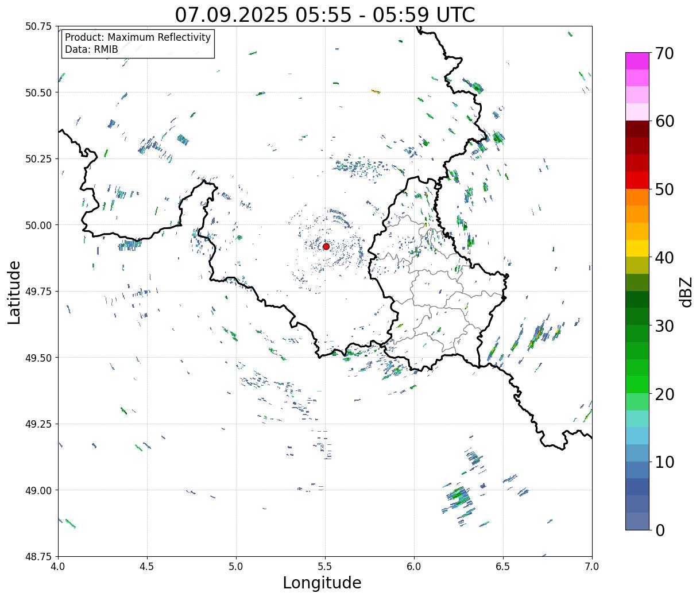
Task: Click the 'Longitude' axis label
Action: [x=322, y=583]
